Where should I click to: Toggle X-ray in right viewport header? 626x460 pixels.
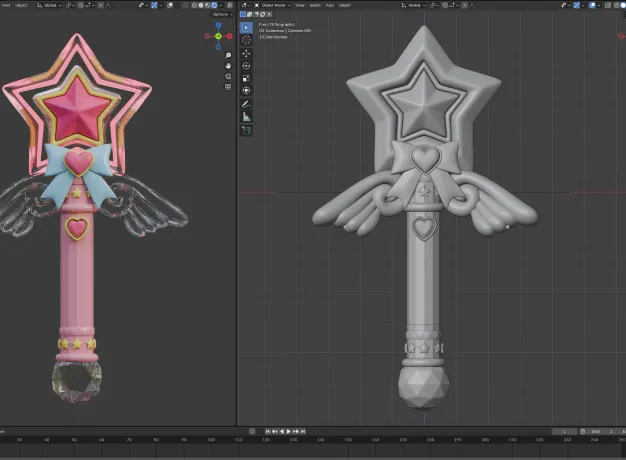point(607,5)
